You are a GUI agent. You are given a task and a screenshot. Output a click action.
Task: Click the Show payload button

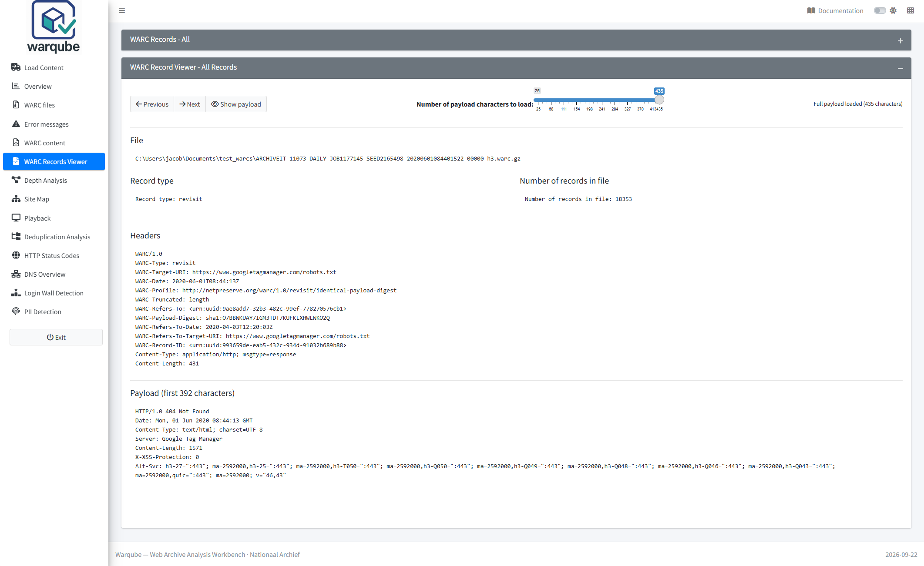tap(236, 104)
